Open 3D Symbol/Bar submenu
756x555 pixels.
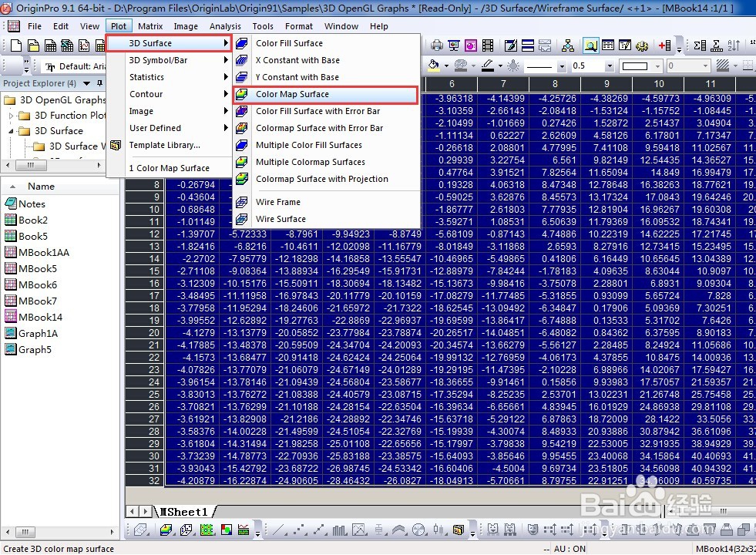point(169,60)
